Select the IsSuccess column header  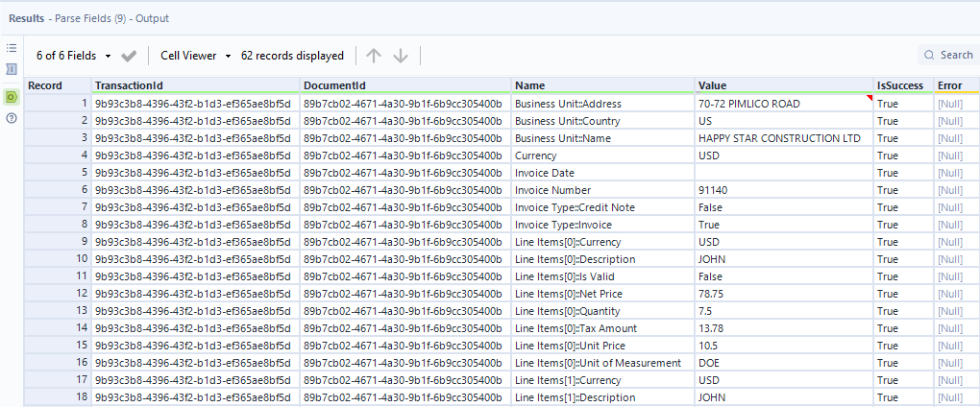(x=904, y=85)
